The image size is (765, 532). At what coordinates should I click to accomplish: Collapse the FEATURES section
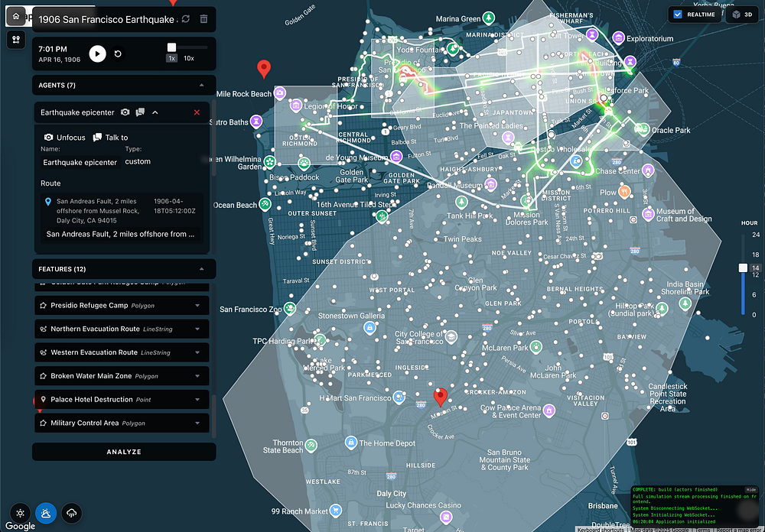click(x=201, y=269)
